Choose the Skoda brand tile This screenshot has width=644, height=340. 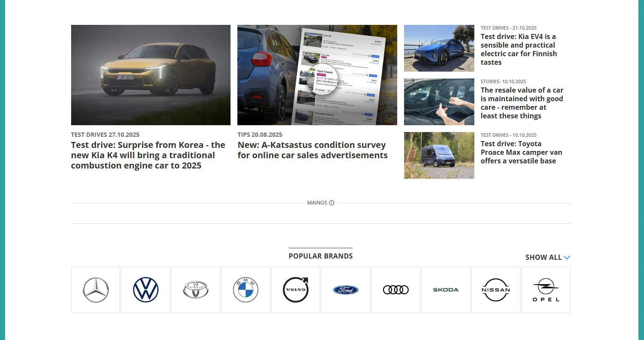[x=446, y=290]
